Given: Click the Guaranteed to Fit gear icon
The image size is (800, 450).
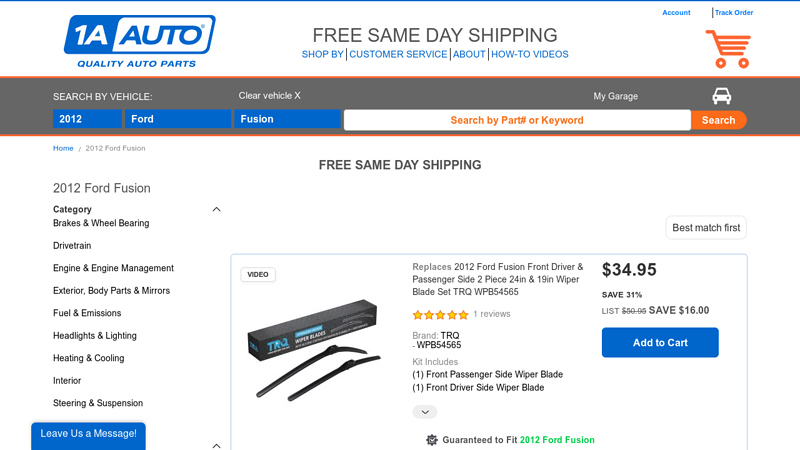Looking at the screenshot, I should 432,440.
